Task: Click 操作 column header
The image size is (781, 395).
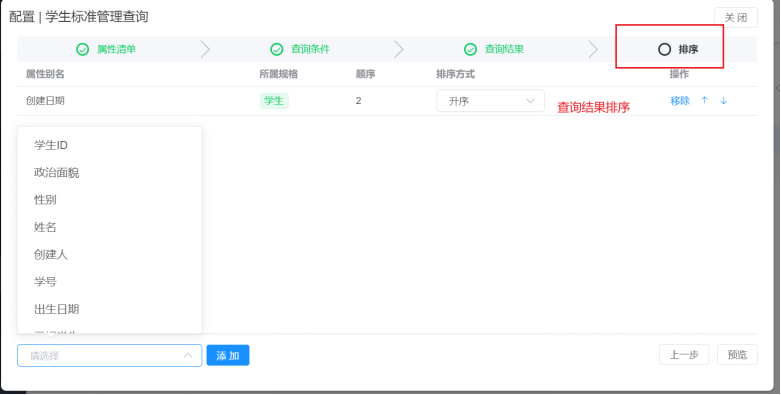Action: pyautogui.click(x=679, y=74)
